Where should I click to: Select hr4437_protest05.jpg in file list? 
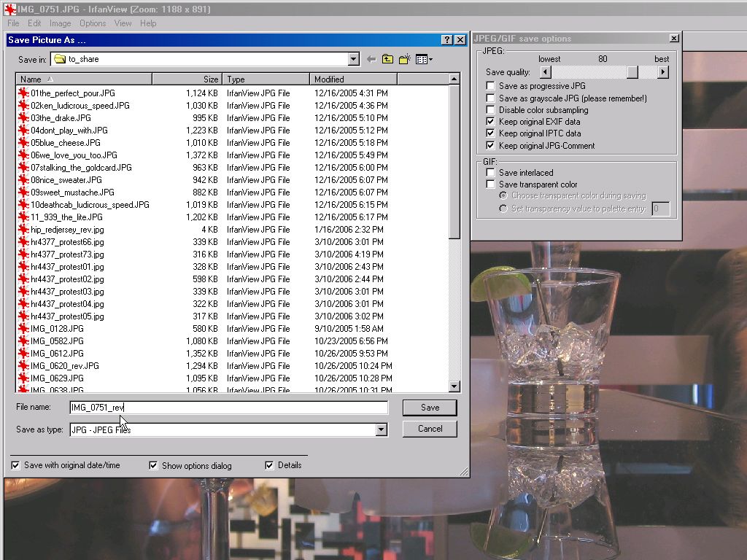tap(67, 316)
